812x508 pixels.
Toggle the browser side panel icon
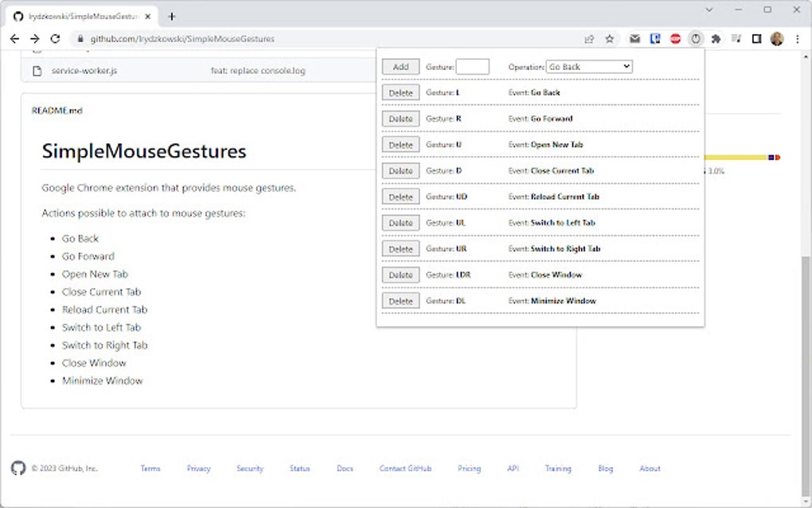tap(756, 38)
